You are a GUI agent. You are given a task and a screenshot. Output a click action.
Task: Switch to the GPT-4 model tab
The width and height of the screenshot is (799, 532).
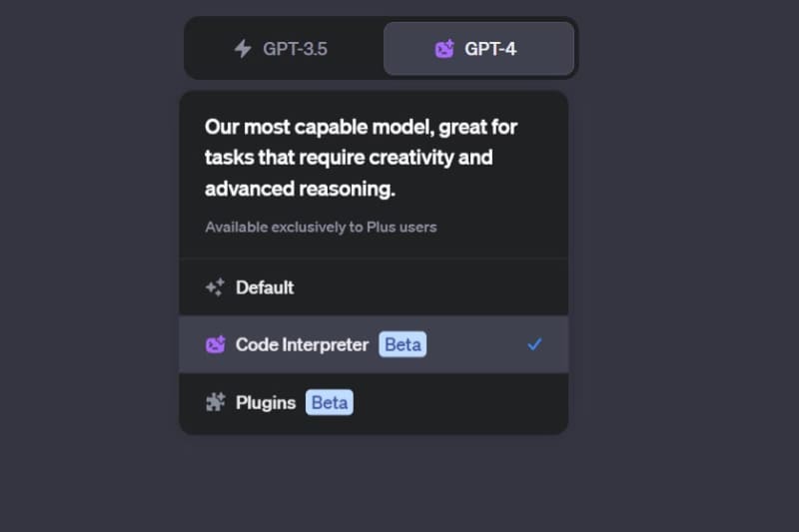coord(478,48)
